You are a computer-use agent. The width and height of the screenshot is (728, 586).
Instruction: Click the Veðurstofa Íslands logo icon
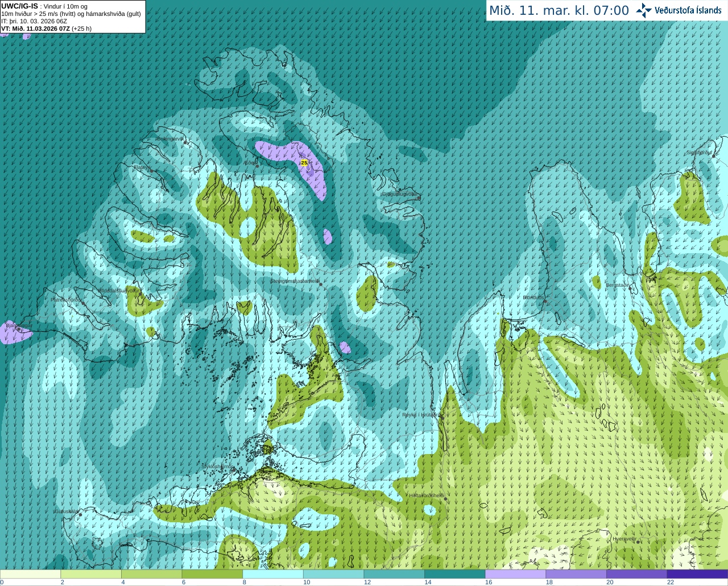point(644,10)
